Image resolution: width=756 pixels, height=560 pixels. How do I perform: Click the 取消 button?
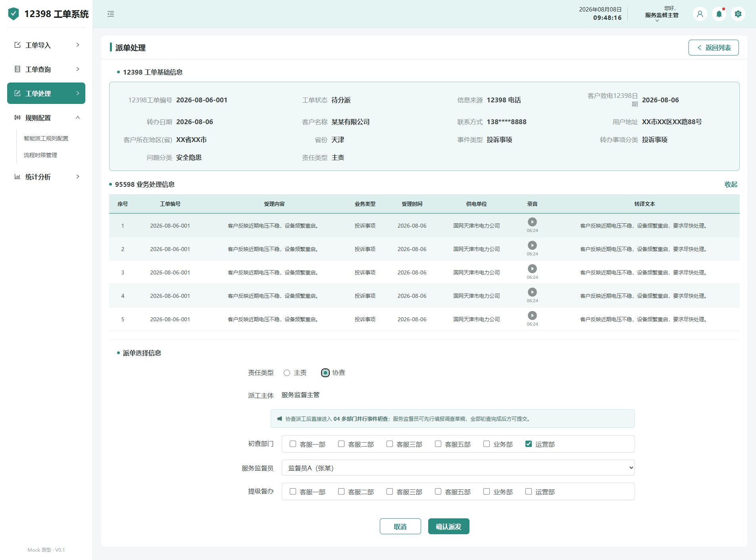tap(400, 526)
